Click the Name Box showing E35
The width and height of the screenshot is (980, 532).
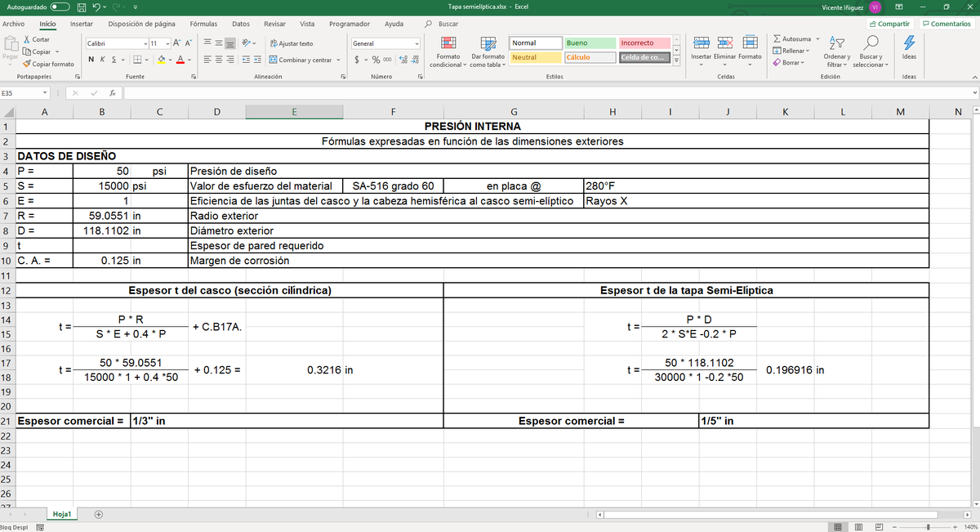24,93
